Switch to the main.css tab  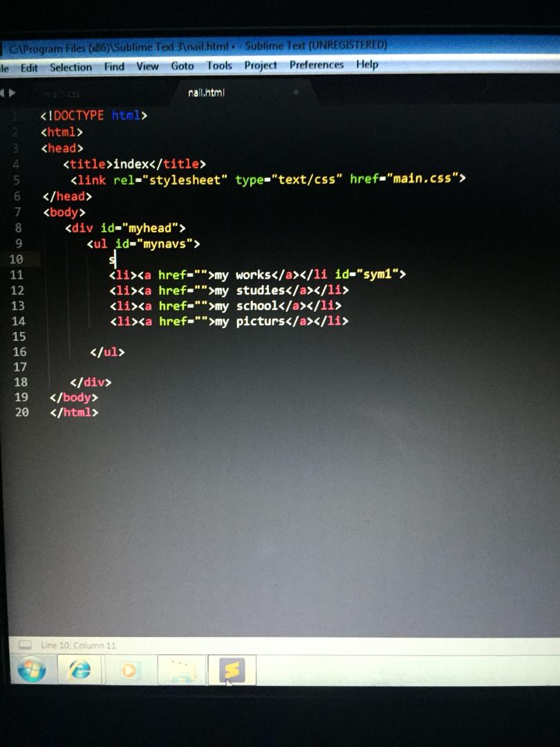62,93
